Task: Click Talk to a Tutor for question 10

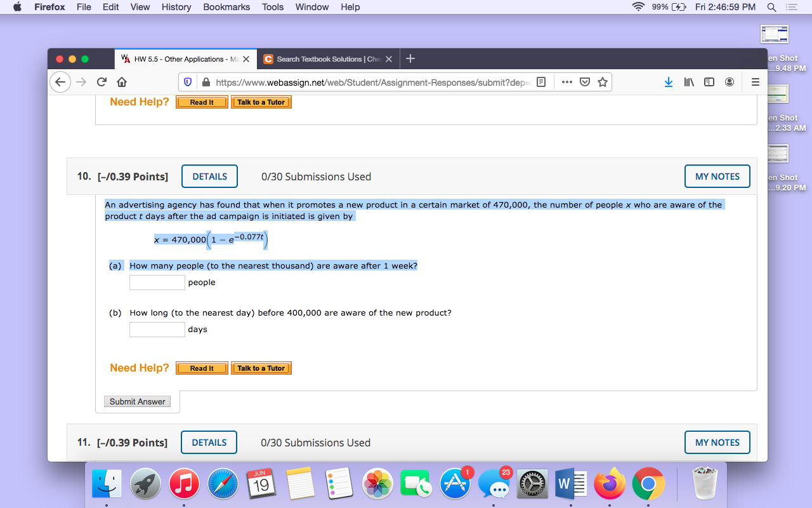Action: 261,368
